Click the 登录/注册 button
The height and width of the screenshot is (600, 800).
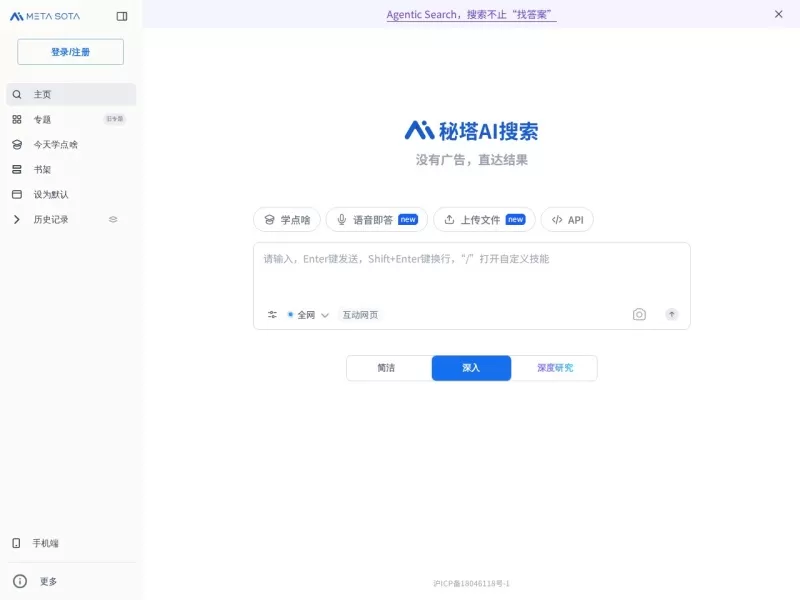click(x=69, y=51)
